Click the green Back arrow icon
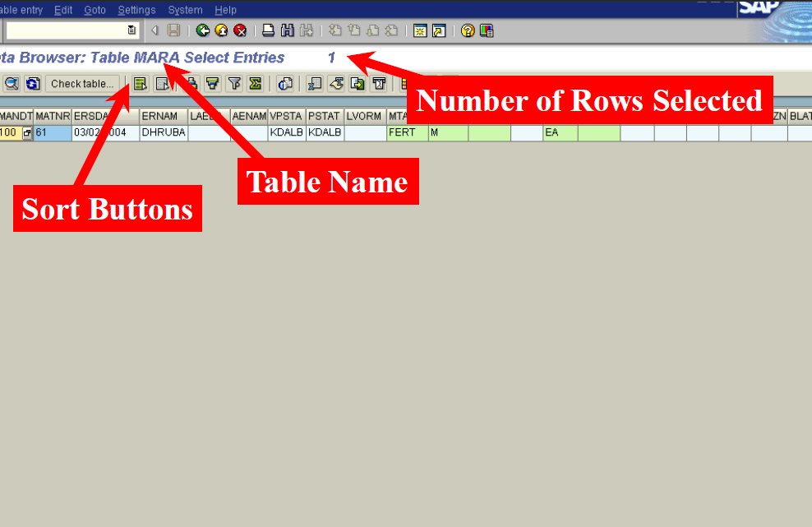This screenshot has height=527, width=812. pos(202,30)
